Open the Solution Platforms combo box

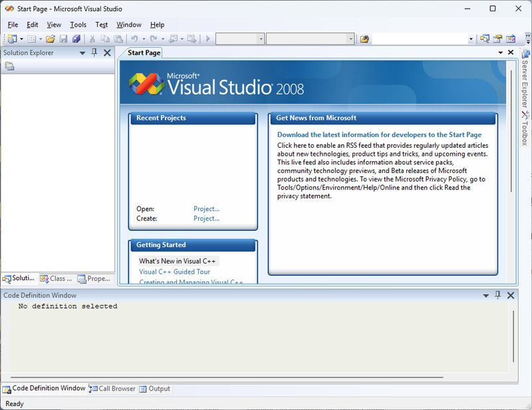coord(310,39)
